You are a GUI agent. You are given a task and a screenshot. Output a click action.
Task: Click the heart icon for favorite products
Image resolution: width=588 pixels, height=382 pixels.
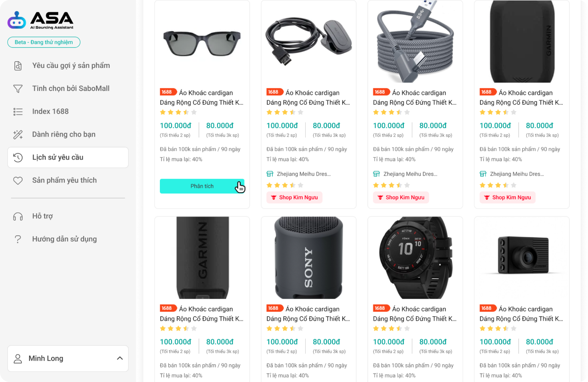click(x=18, y=181)
